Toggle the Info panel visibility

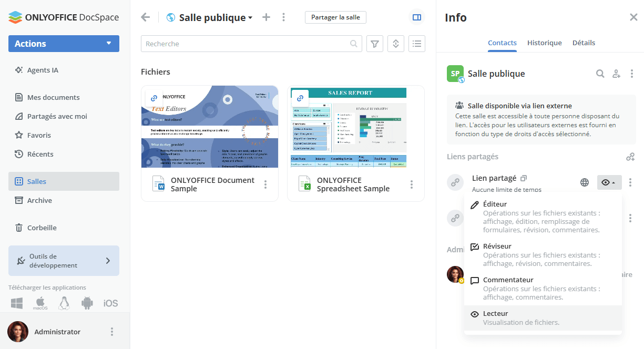pos(417,17)
